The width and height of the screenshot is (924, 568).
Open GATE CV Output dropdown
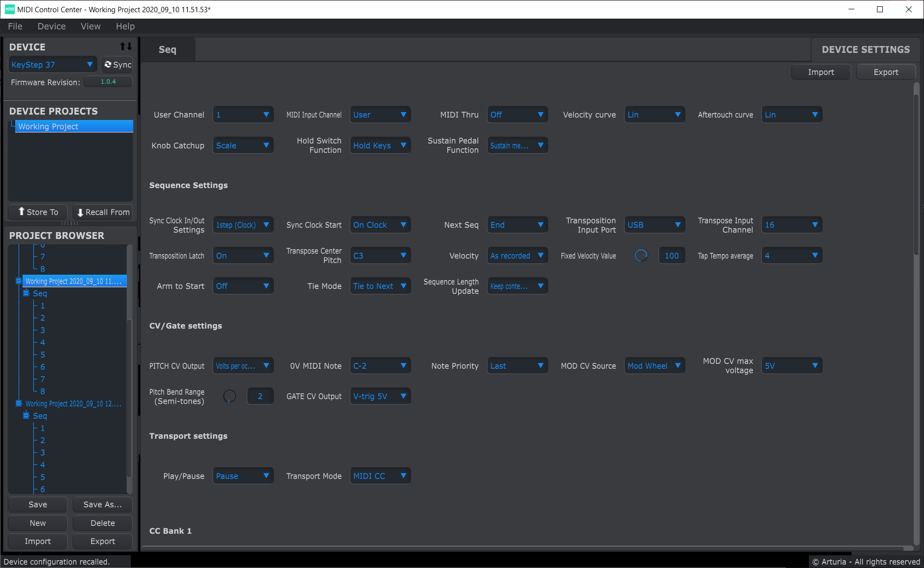point(380,396)
